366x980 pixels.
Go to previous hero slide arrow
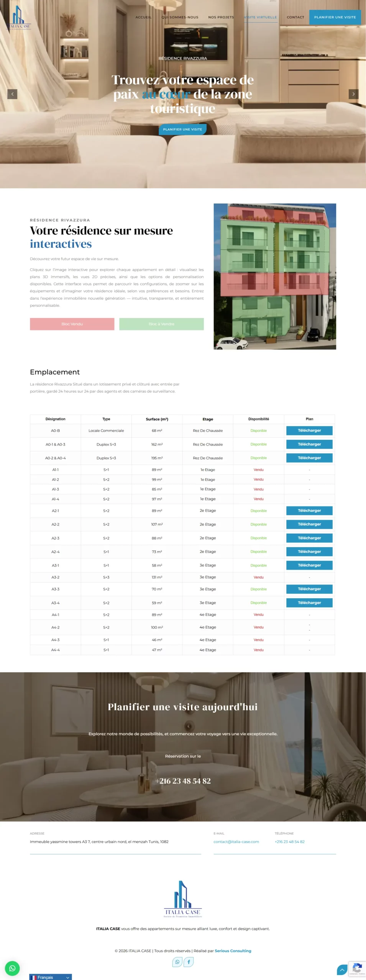12,94
